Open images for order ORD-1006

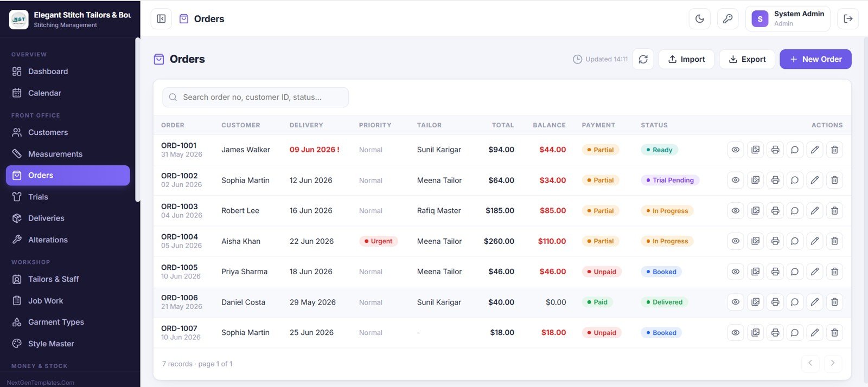tap(755, 302)
